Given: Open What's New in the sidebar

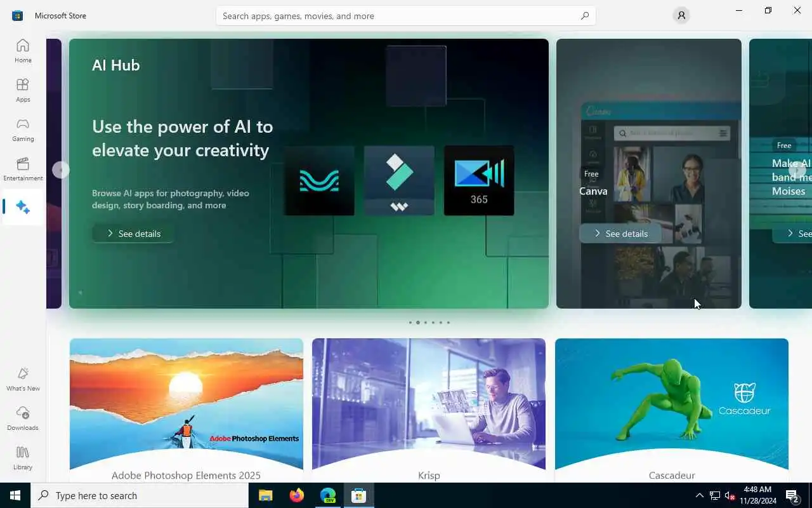Looking at the screenshot, I should (x=23, y=379).
